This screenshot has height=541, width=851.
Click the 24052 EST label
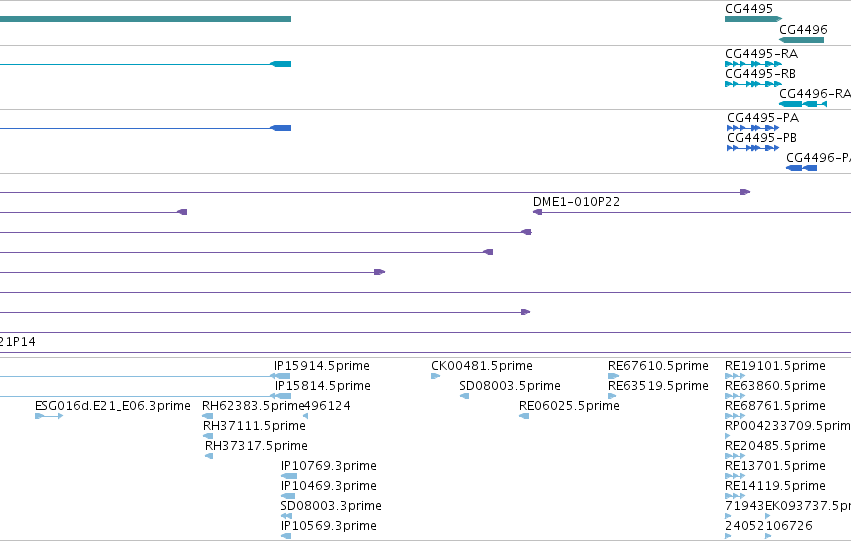tap(745, 526)
